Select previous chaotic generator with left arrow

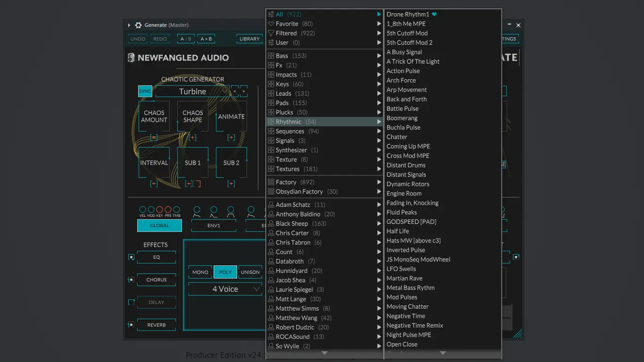click(x=235, y=91)
